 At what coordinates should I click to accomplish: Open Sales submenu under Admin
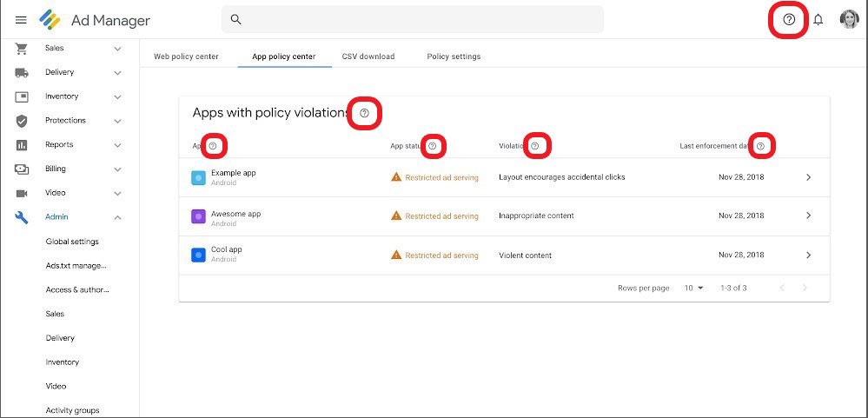point(55,314)
